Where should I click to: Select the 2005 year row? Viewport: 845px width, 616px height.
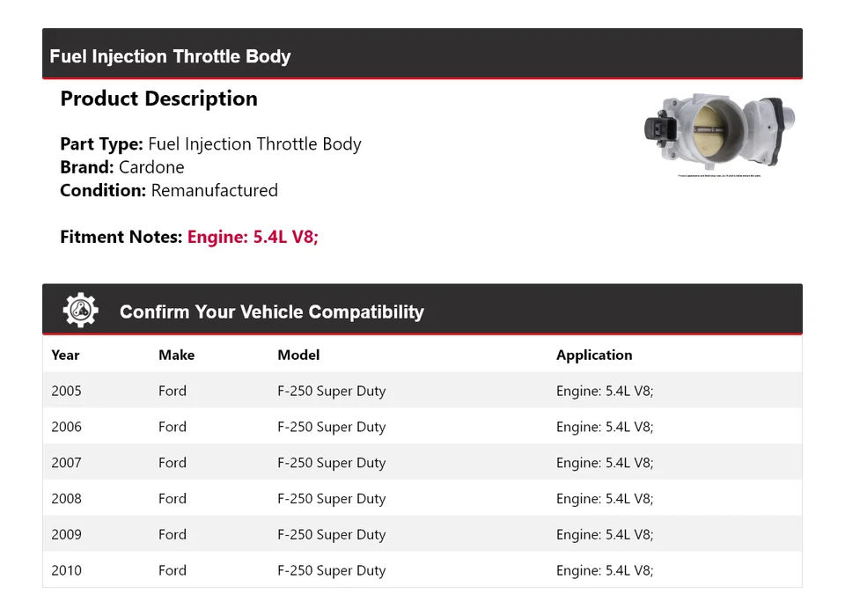pos(67,391)
